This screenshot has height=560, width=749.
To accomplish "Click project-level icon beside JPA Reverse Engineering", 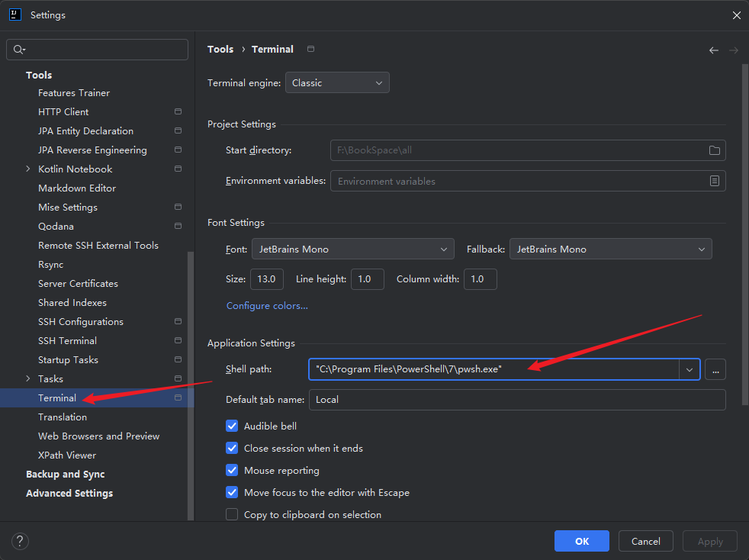I will [x=178, y=150].
